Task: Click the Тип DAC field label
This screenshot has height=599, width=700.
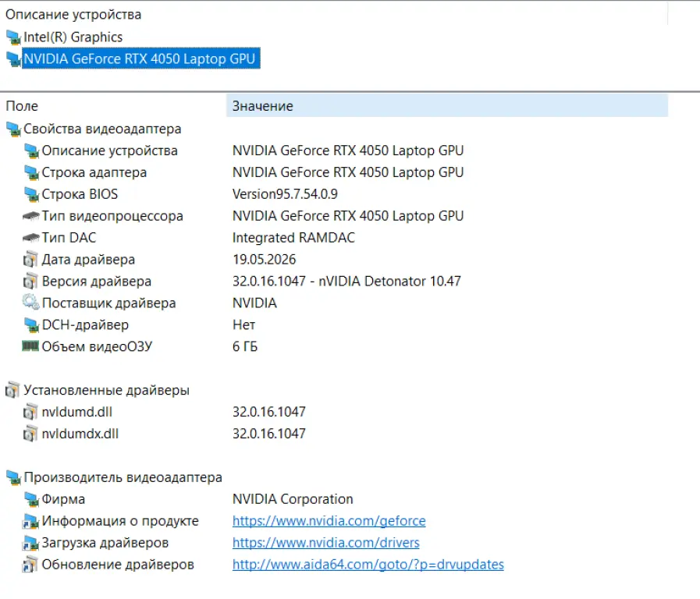Action: 69,238
